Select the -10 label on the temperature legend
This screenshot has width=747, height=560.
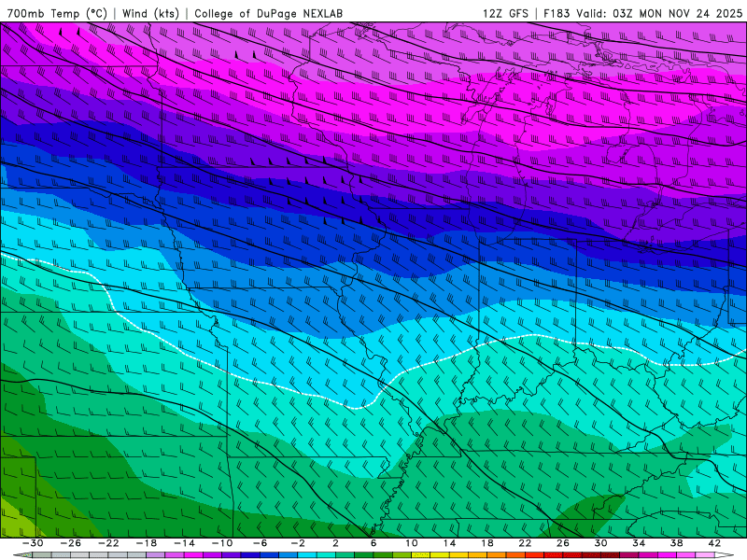pos(222,543)
